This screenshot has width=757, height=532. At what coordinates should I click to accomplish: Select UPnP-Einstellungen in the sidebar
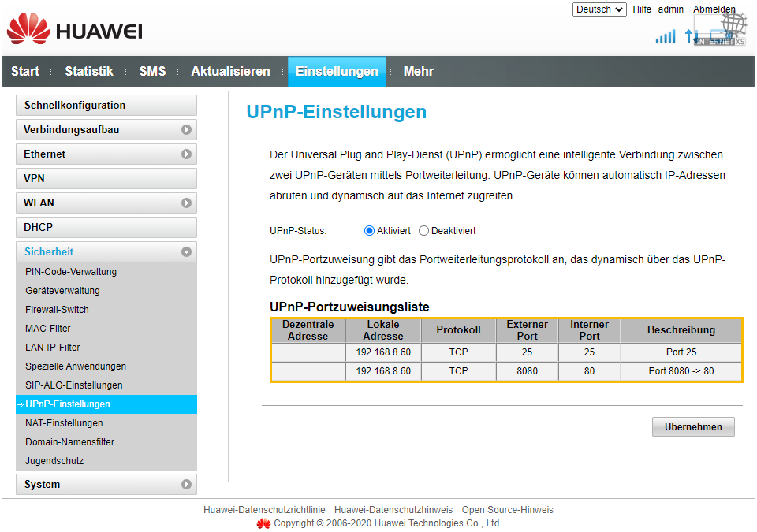(106, 404)
